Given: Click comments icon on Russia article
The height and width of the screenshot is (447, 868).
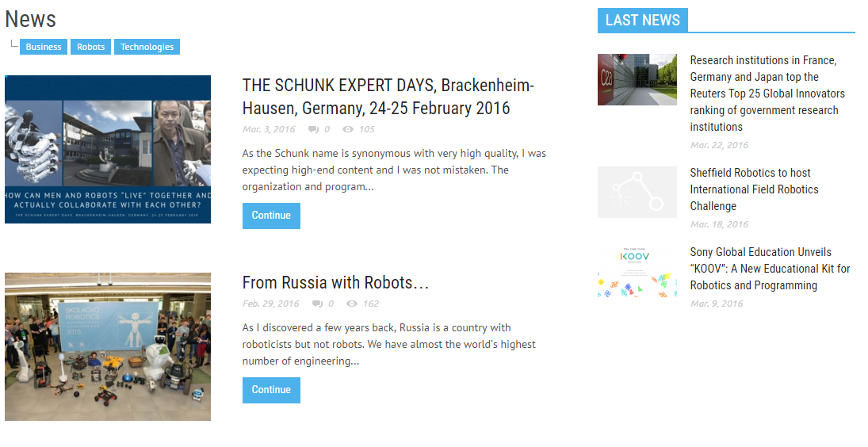Looking at the screenshot, I should point(317,304).
